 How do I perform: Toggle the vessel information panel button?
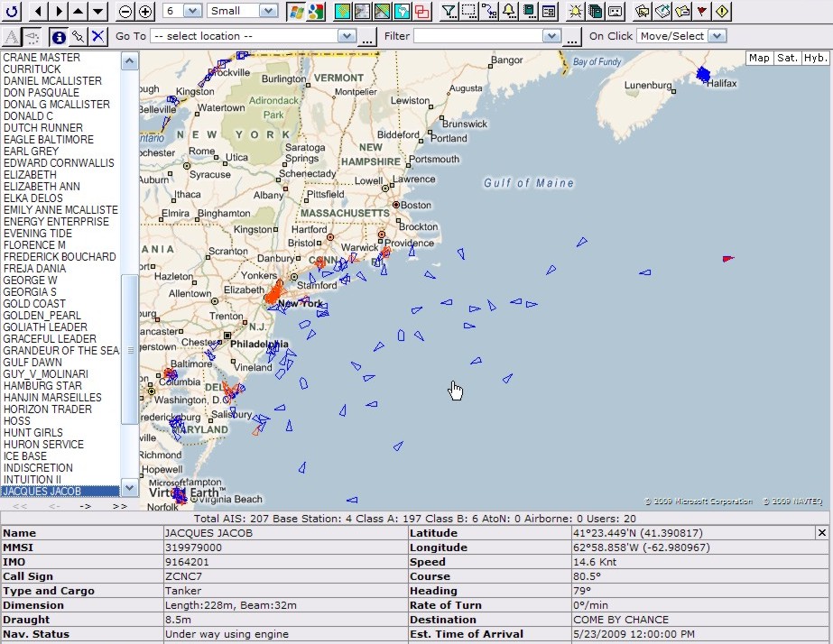(59, 37)
